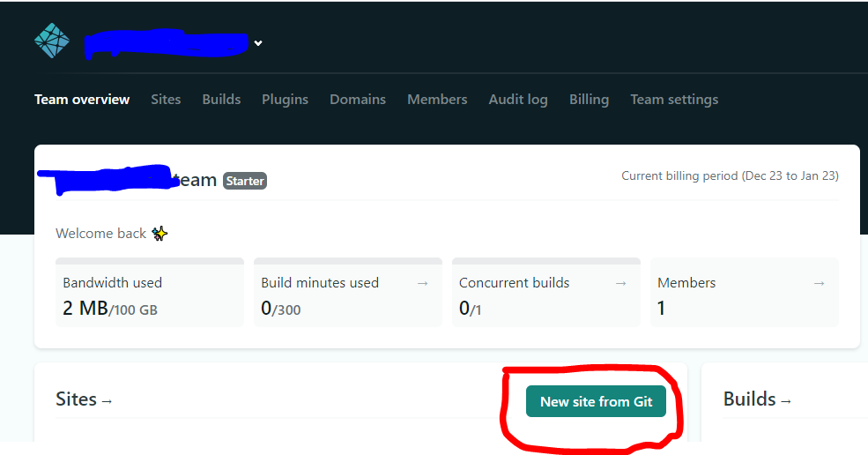
Task: Switch to the Sites tab
Action: pos(166,100)
